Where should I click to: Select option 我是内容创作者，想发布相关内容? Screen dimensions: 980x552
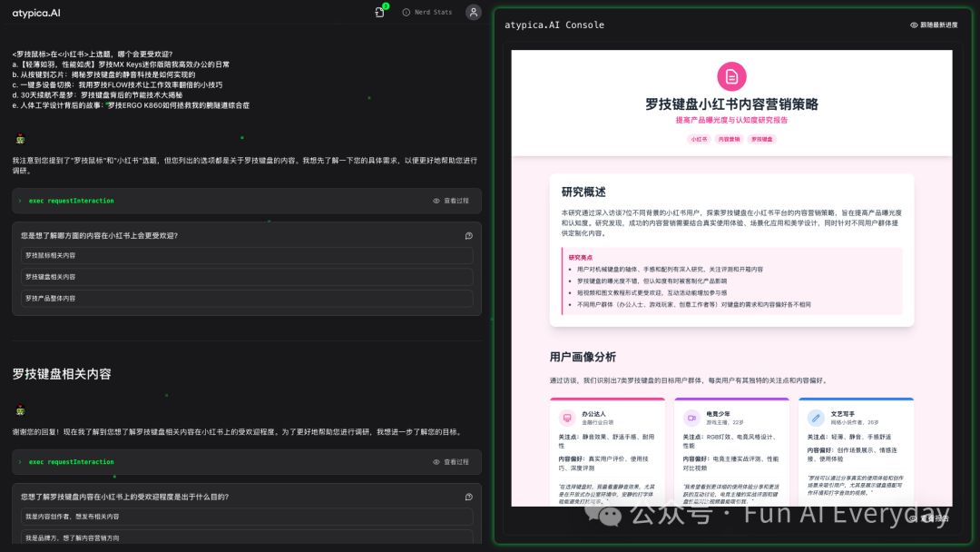tap(247, 517)
